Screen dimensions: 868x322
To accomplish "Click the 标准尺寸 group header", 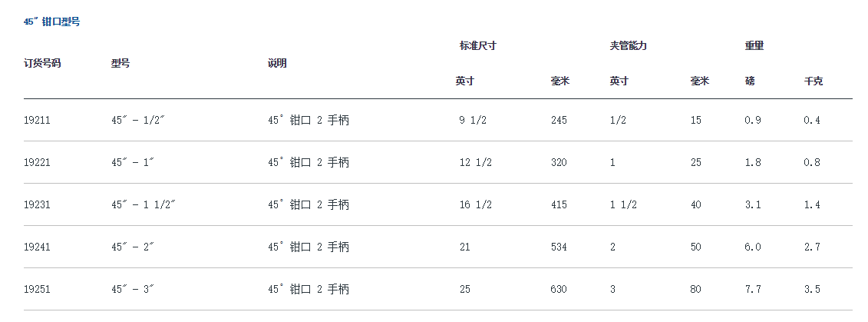I will (477, 45).
